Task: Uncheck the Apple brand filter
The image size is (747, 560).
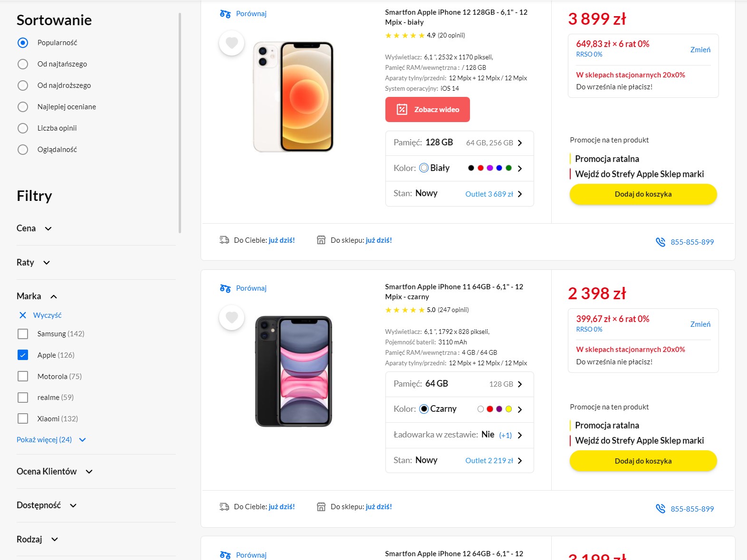Action: click(23, 355)
